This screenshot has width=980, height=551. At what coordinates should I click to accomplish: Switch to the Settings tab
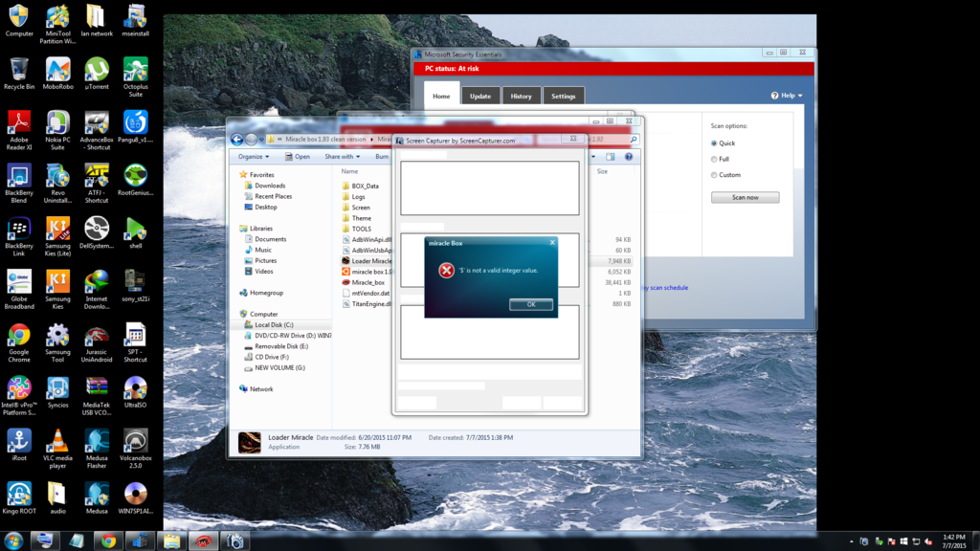pyautogui.click(x=563, y=96)
